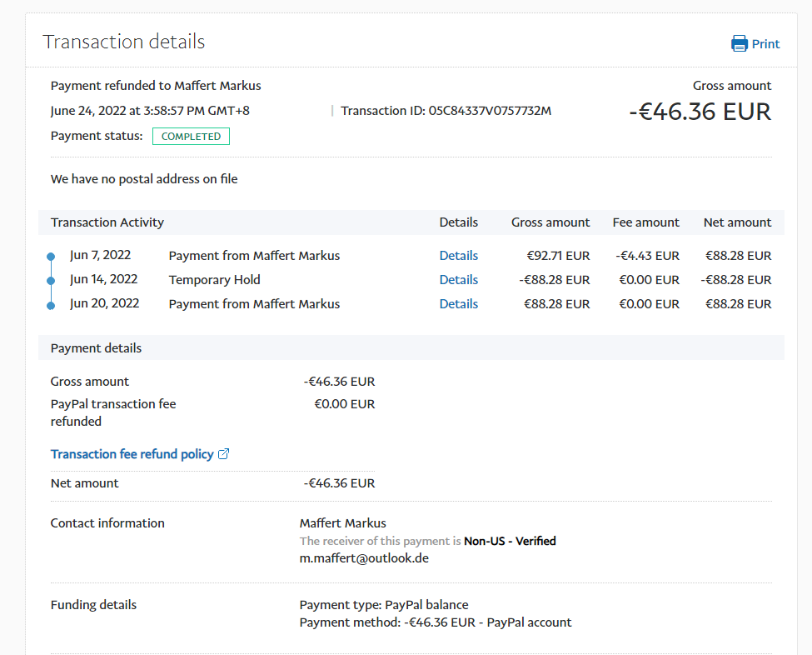
Task: Click the COMPLETED payment status badge
Action: (x=191, y=137)
